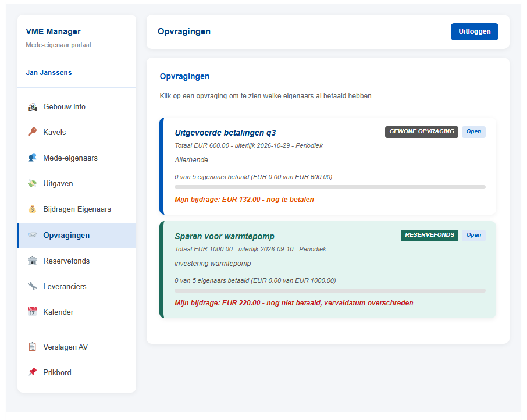The image size is (527, 420).
Task: Open the Uitgevoerde betalingen q3 card title
Action: (x=225, y=133)
